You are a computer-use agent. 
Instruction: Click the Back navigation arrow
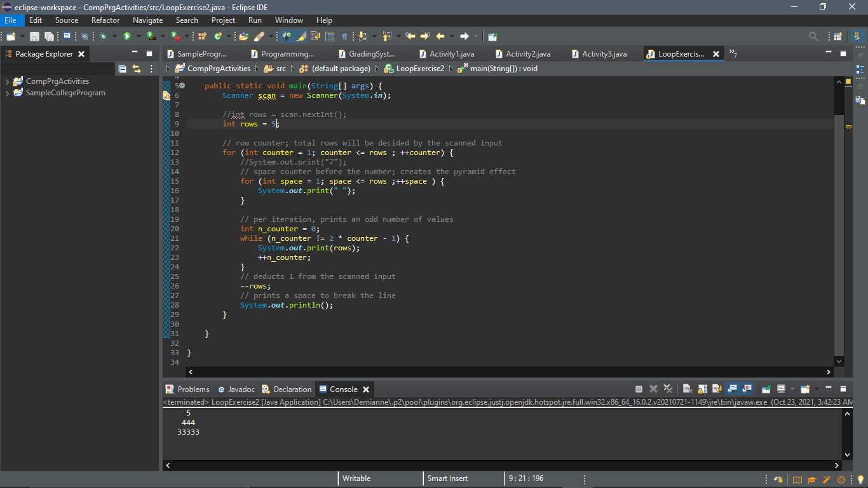(440, 37)
